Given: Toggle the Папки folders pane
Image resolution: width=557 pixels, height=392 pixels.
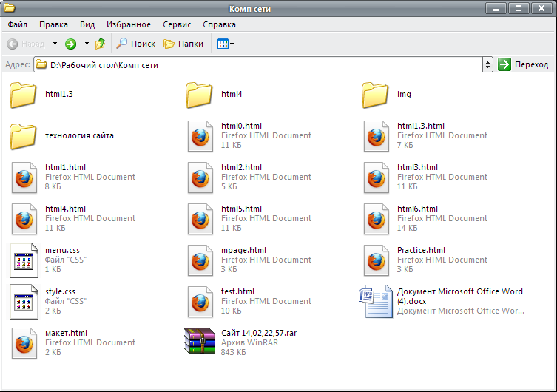Looking at the screenshot, I should coord(183,44).
